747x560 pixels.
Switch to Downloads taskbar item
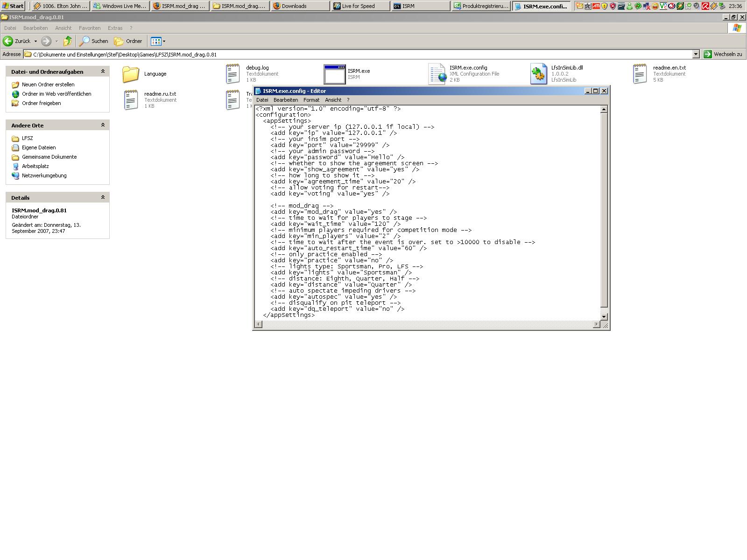click(300, 6)
